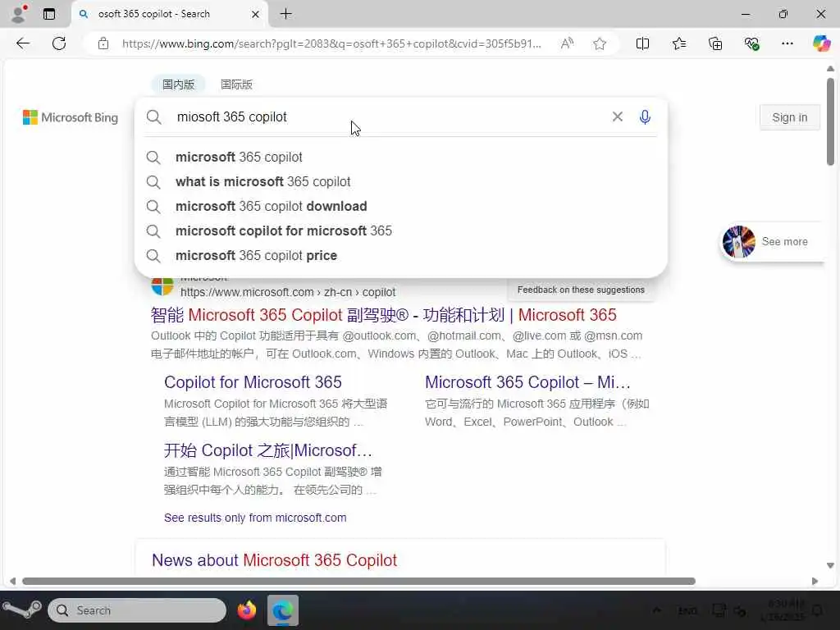Click the taskbar Search box

[x=137, y=610]
